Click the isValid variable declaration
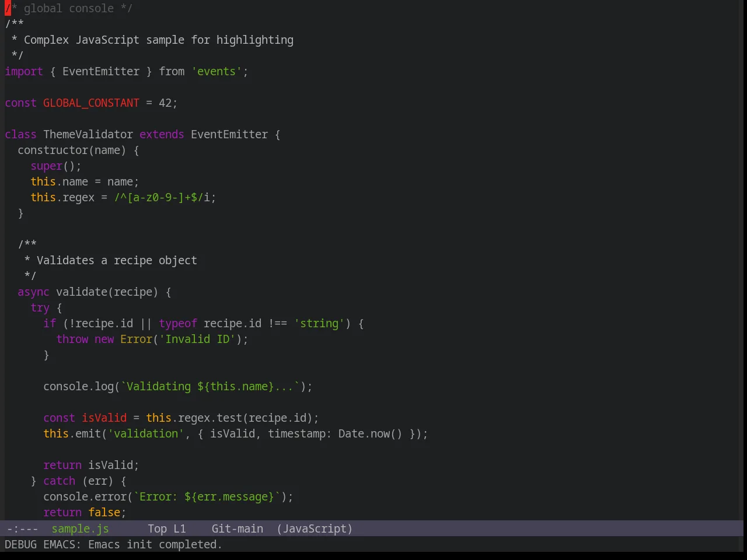Image resolution: width=747 pixels, height=560 pixels. pos(104,418)
